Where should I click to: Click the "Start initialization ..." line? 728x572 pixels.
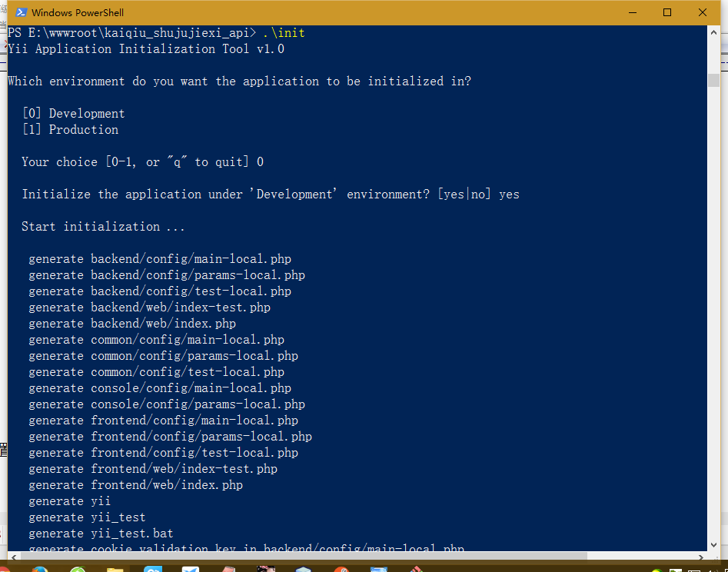pos(103,227)
